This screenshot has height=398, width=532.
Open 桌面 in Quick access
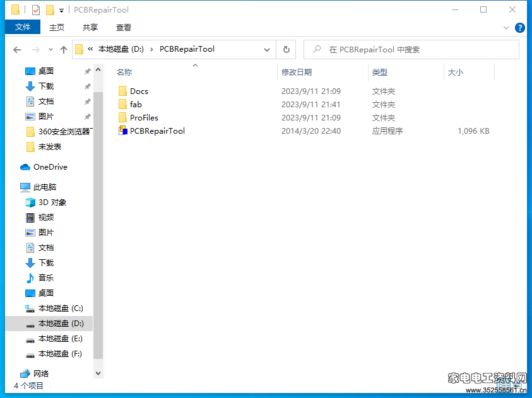46,71
